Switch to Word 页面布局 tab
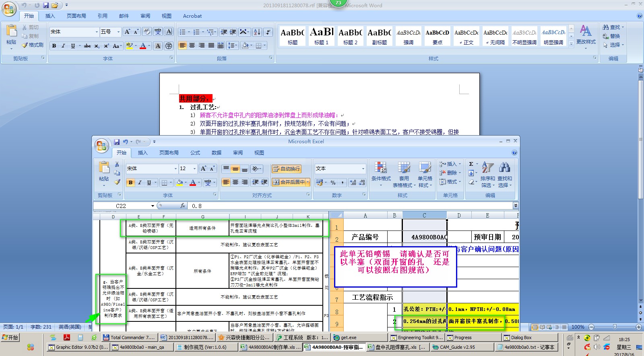This screenshot has width=644, height=356. tap(76, 16)
